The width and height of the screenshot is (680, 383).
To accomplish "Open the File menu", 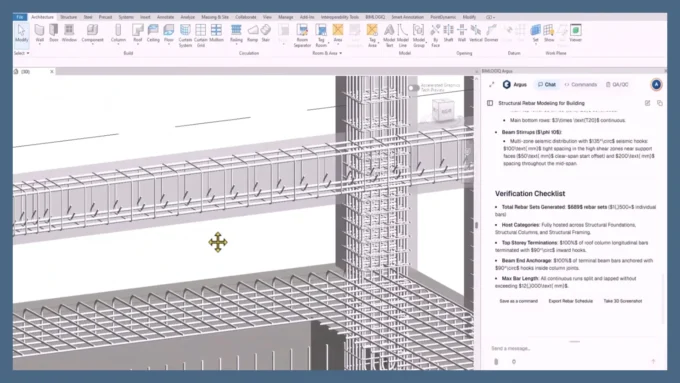I will tap(20, 17).
